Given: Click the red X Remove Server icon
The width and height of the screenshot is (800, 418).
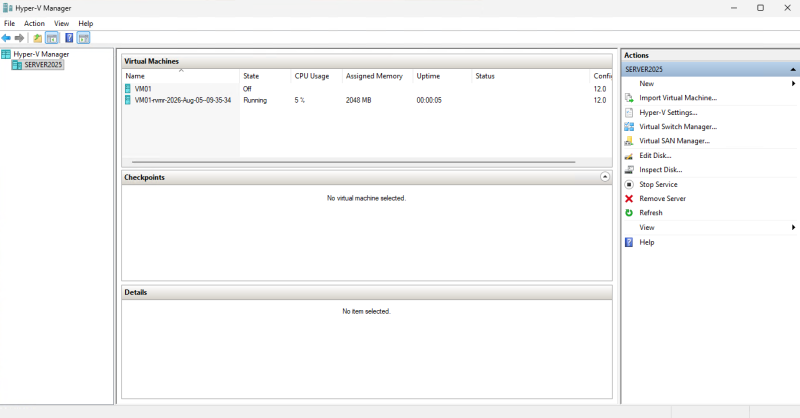Looking at the screenshot, I should (x=629, y=199).
